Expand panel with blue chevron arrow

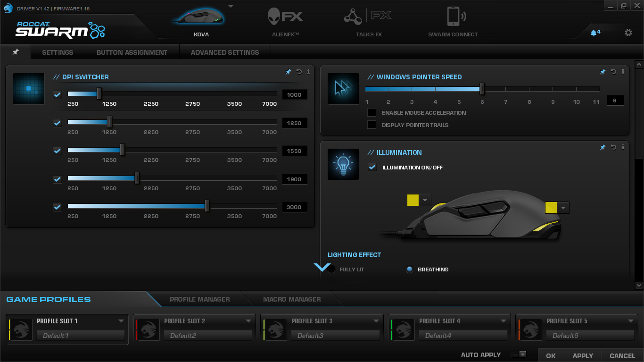[322, 268]
